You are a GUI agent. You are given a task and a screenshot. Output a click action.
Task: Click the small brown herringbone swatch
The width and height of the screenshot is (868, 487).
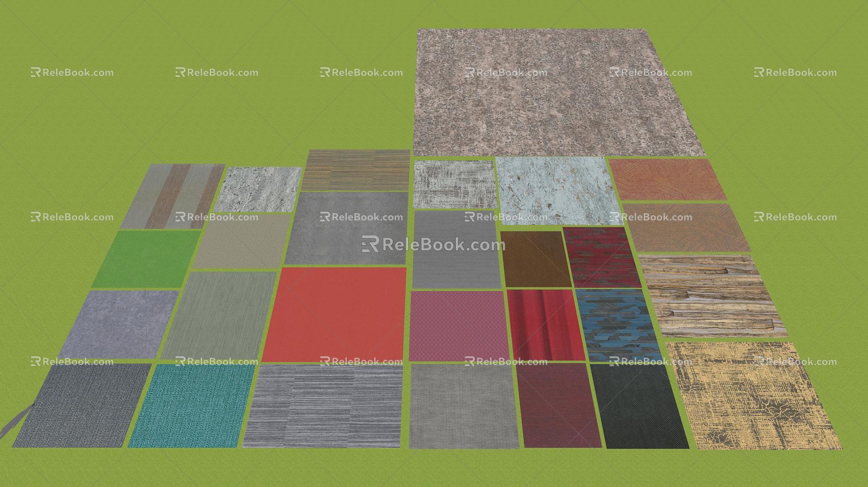[536, 259]
